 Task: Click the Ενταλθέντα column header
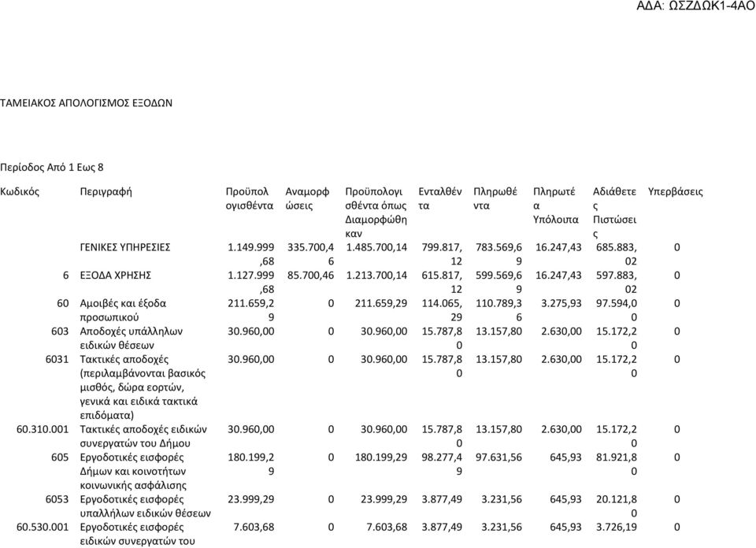439,198
